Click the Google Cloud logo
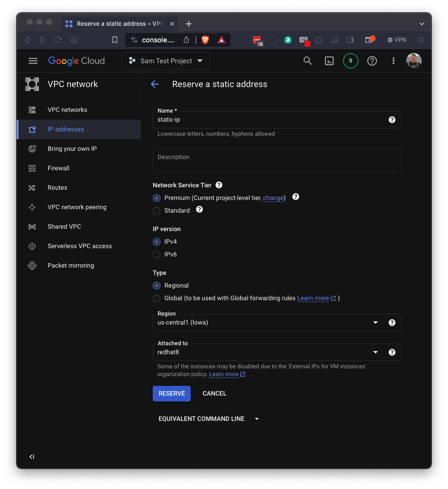This screenshot has width=448, height=489. coord(76,61)
